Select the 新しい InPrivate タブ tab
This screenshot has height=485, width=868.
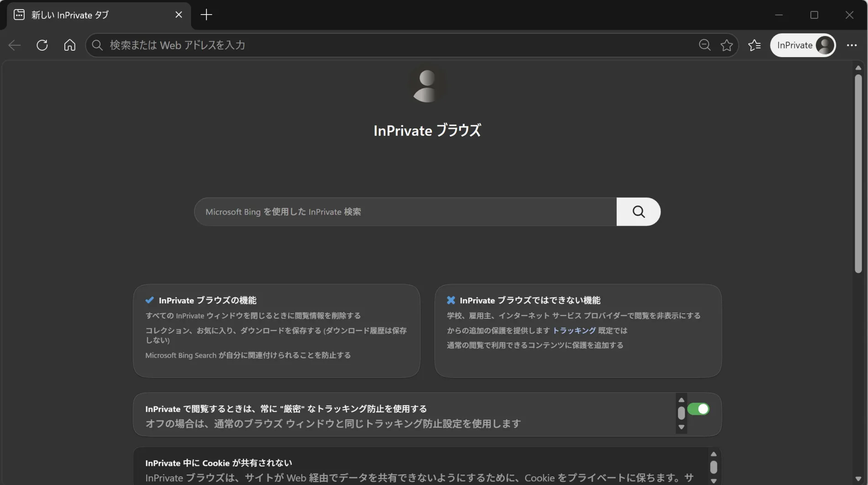[x=99, y=15]
